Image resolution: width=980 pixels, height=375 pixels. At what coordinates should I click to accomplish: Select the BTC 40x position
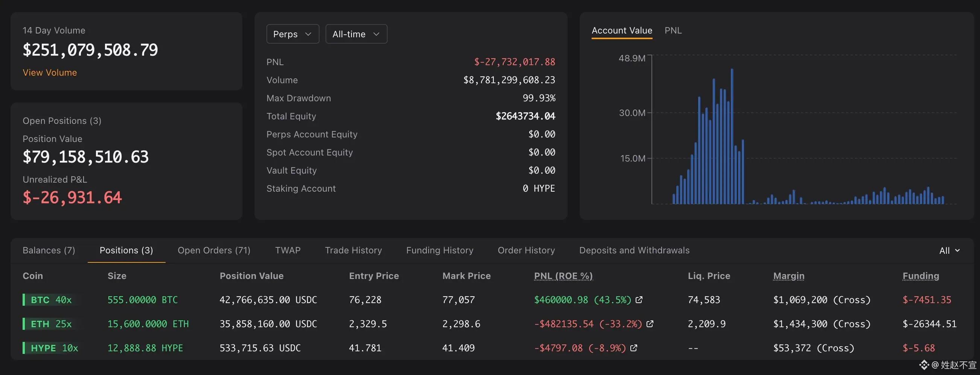[51, 300]
